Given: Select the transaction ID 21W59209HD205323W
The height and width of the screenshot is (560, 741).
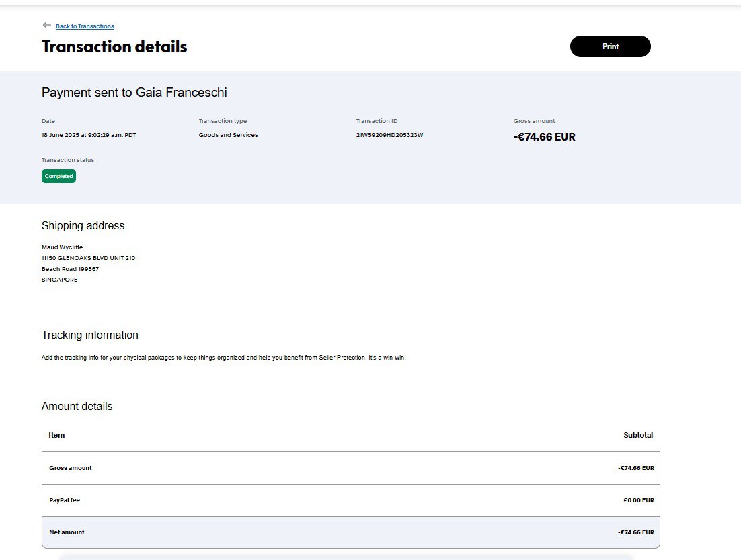Looking at the screenshot, I should point(389,135).
